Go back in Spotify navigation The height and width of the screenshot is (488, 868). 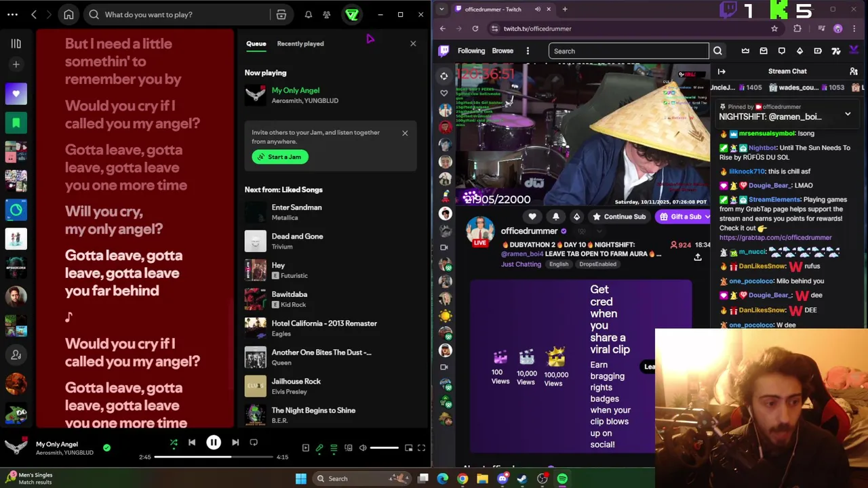tap(33, 14)
